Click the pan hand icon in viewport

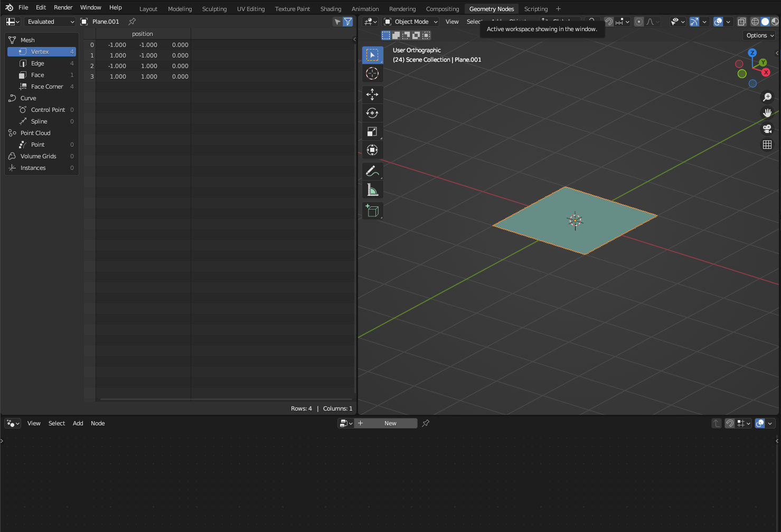767,113
